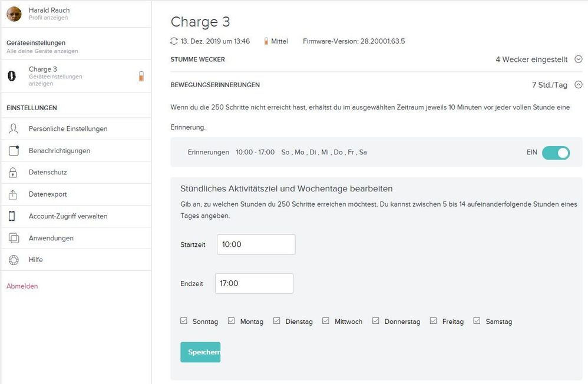Click the Charge 3 tracker device icon
Image resolution: width=588 pixels, height=384 pixels.
(x=12, y=76)
